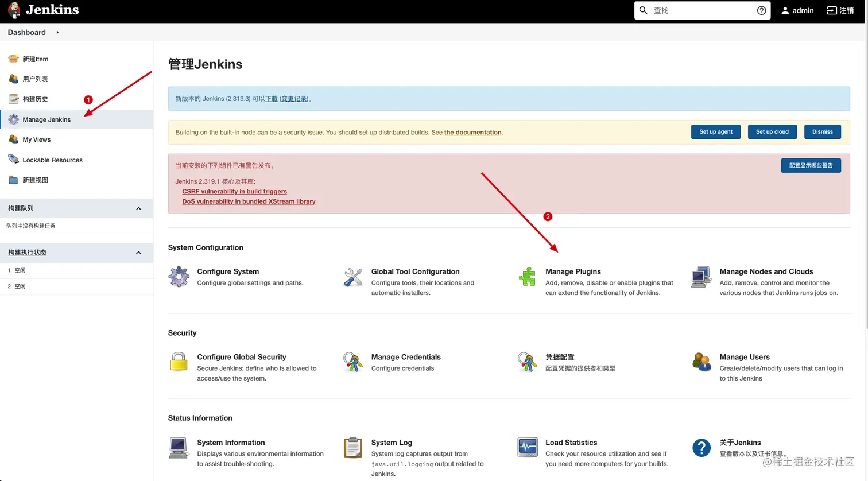The image size is (868, 481).
Task: Click the Manage Users people icon
Action: click(701, 362)
